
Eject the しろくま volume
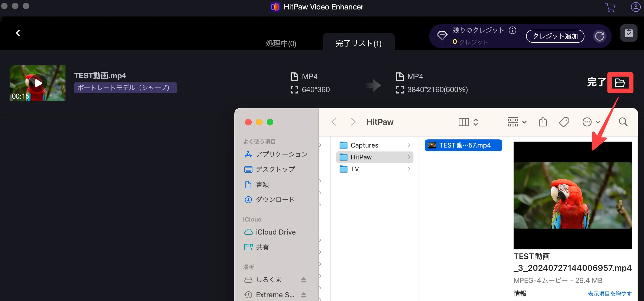pos(304,280)
